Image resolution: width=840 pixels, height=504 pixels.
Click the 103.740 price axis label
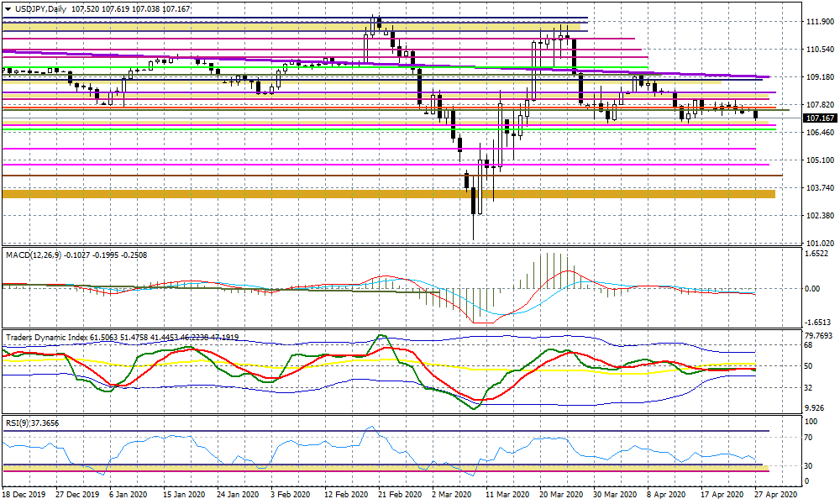point(820,188)
